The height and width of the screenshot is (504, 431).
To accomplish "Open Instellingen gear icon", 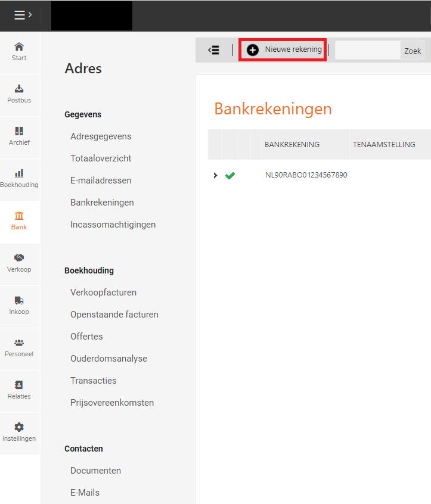I will (19, 428).
